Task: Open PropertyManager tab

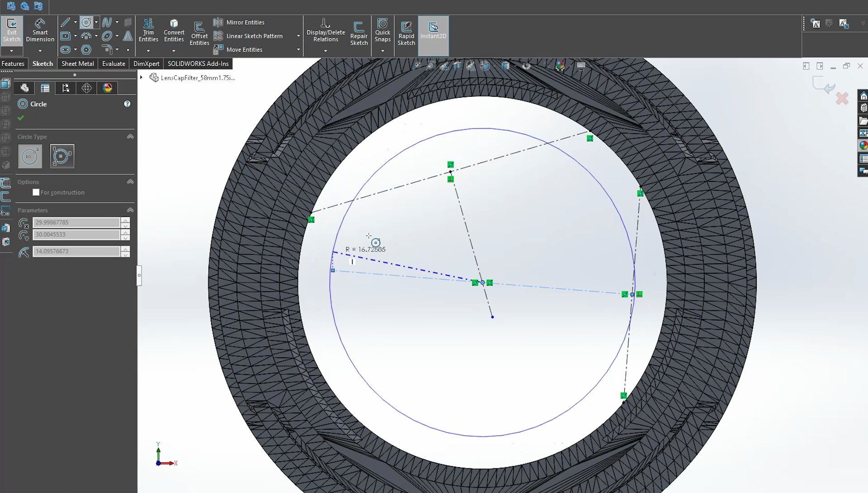Action: (45, 88)
